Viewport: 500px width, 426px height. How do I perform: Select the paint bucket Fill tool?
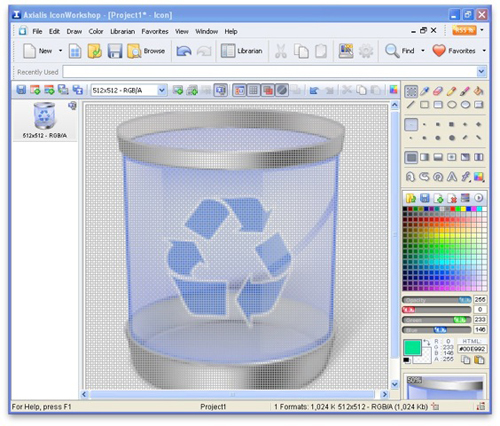pos(479,91)
